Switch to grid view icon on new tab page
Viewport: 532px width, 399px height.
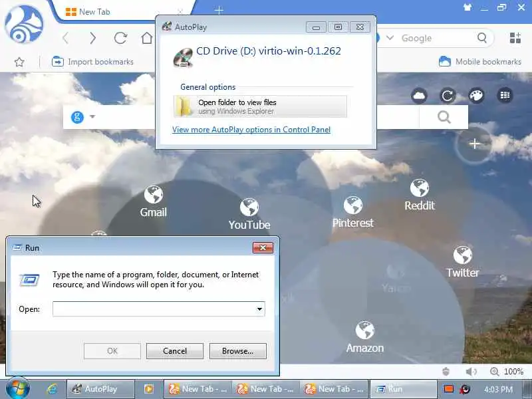[x=505, y=95]
